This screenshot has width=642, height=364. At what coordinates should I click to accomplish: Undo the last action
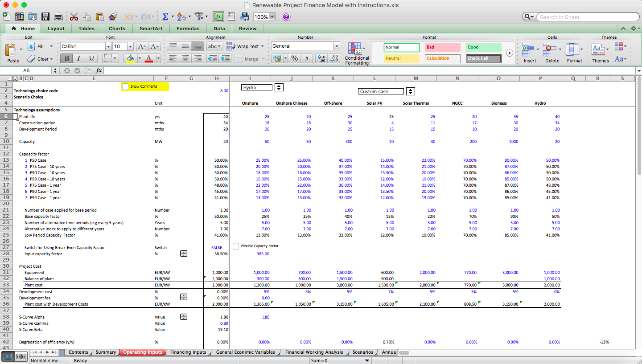(x=128, y=16)
